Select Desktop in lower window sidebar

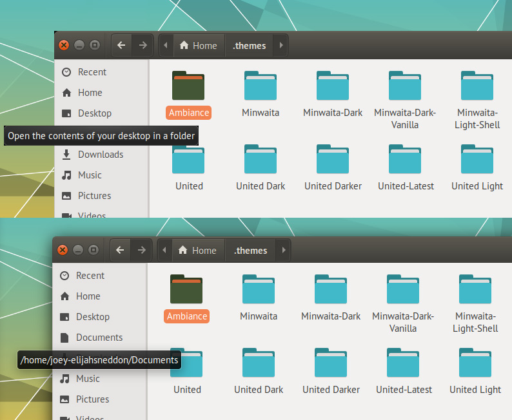pos(92,317)
